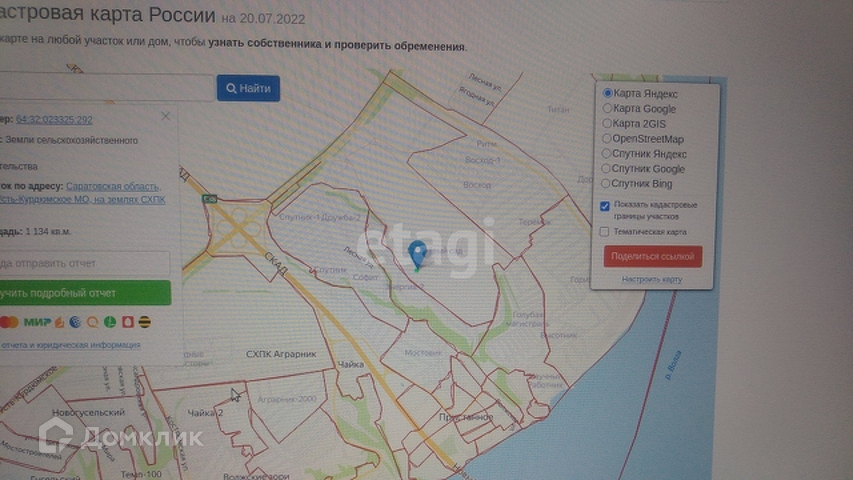Open the Настроить карту link
The image size is (853, 480).
tap(652, 279)
